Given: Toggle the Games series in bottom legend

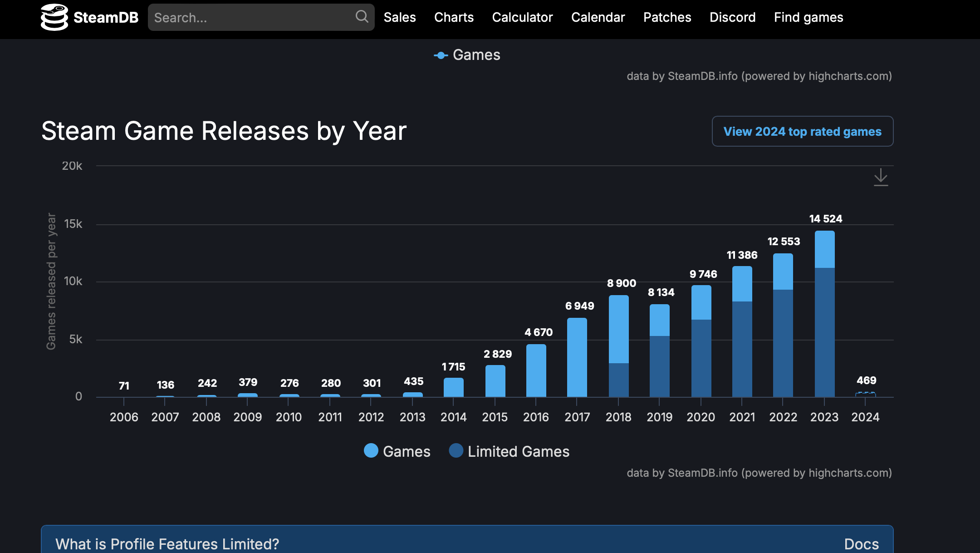Looking at the screenshot, I should pyautogui.click(x=397, y=451).
